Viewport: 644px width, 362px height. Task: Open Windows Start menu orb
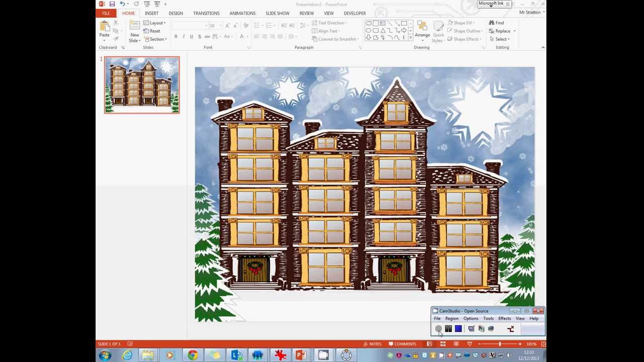[x=105, y=355]
